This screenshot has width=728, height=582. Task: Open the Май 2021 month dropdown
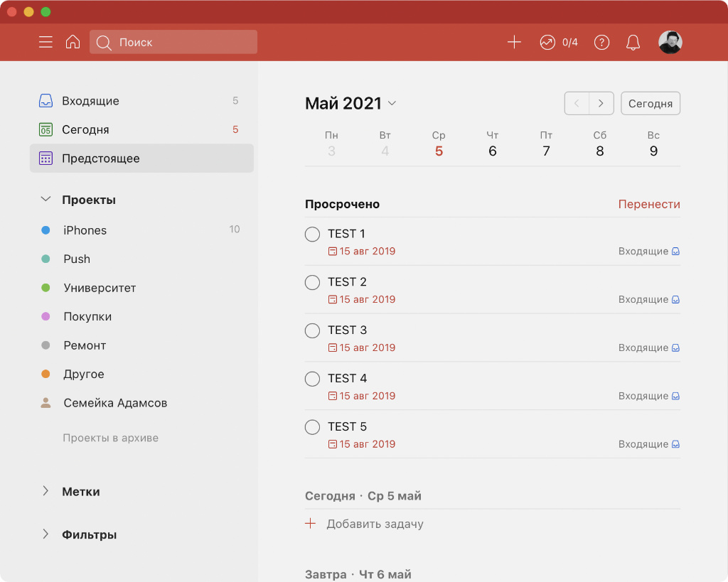click(x=350, y=103)
